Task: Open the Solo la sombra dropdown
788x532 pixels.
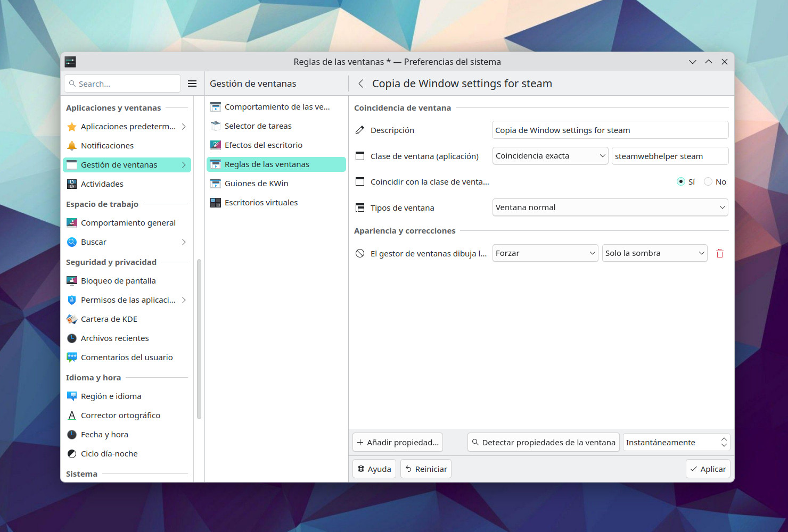Action: [x=655, y=253]
